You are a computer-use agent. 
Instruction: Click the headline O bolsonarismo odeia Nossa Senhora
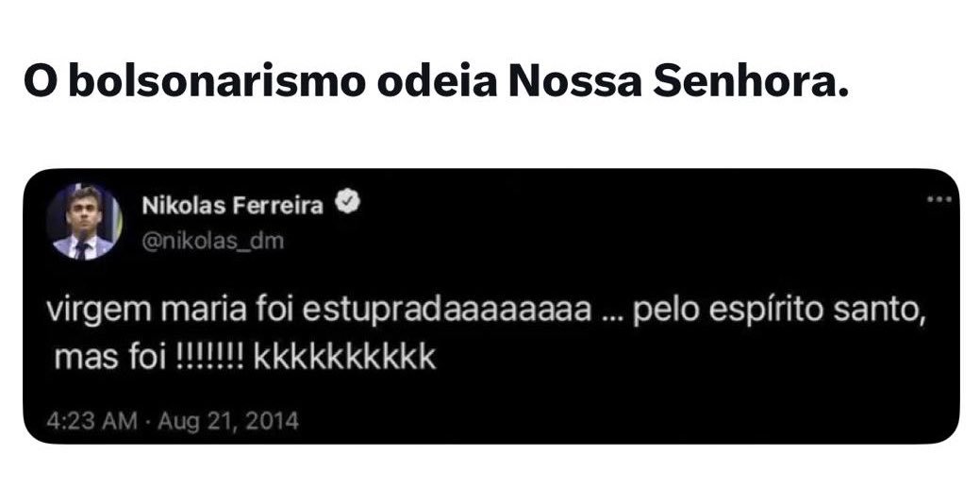pyautogui.click(x=437, y=81)
